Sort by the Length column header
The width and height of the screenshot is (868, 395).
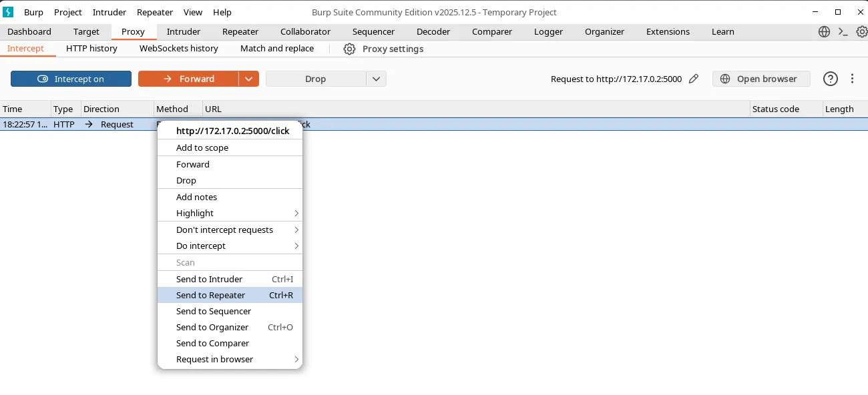click(845, 109)
